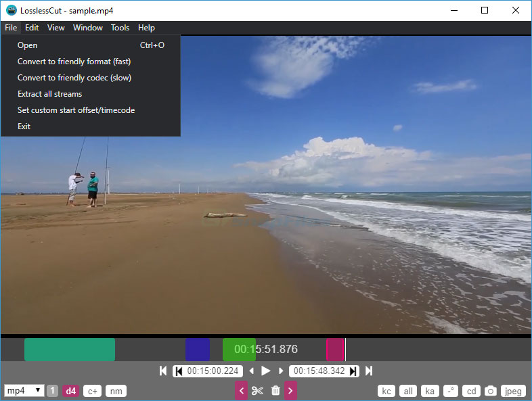This screenshot has height=401, width=532.
Task: Open the Tools menu
Action: [120, 28]
